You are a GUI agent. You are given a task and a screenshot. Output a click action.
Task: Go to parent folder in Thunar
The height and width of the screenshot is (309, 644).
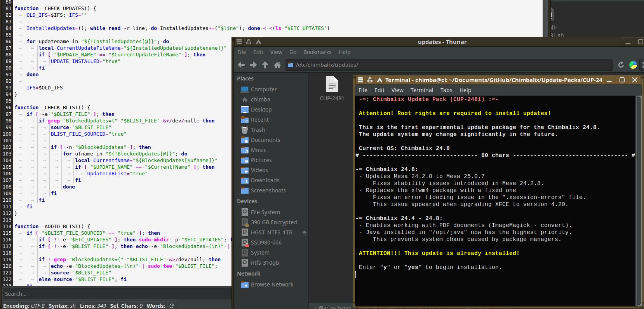coord(265,65)
